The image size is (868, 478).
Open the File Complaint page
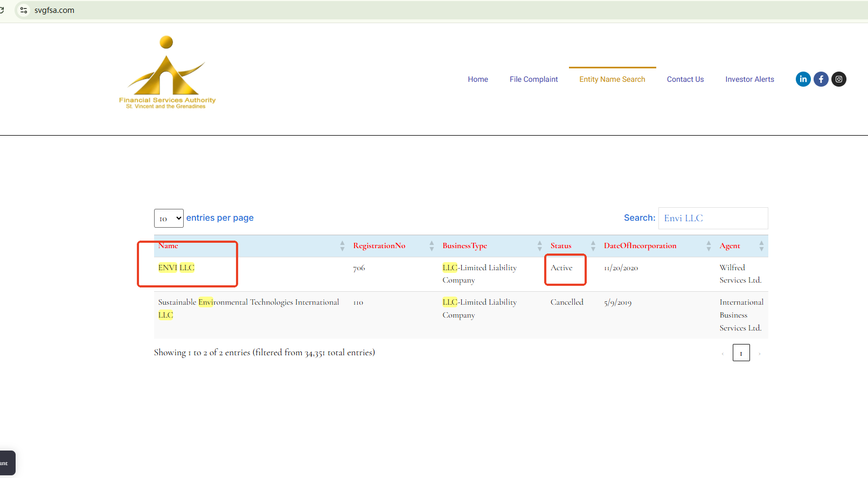(533, 79)
